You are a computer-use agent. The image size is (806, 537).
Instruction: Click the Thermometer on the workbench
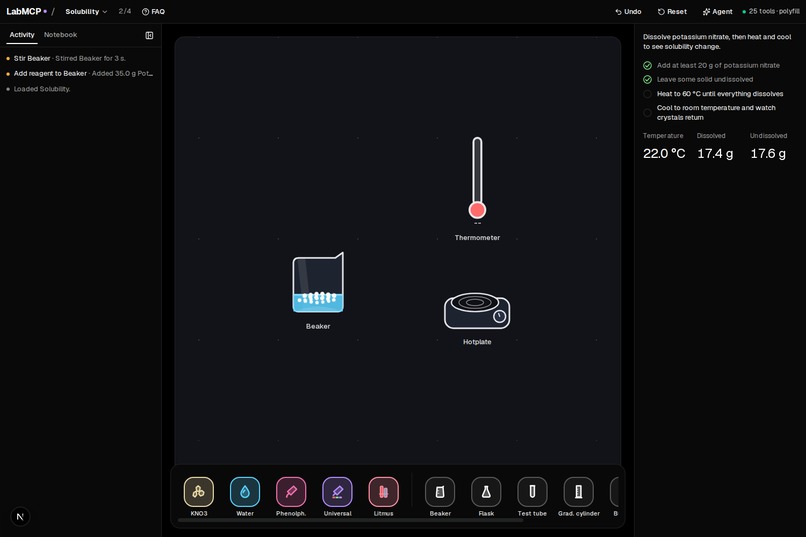pos(477,178)
